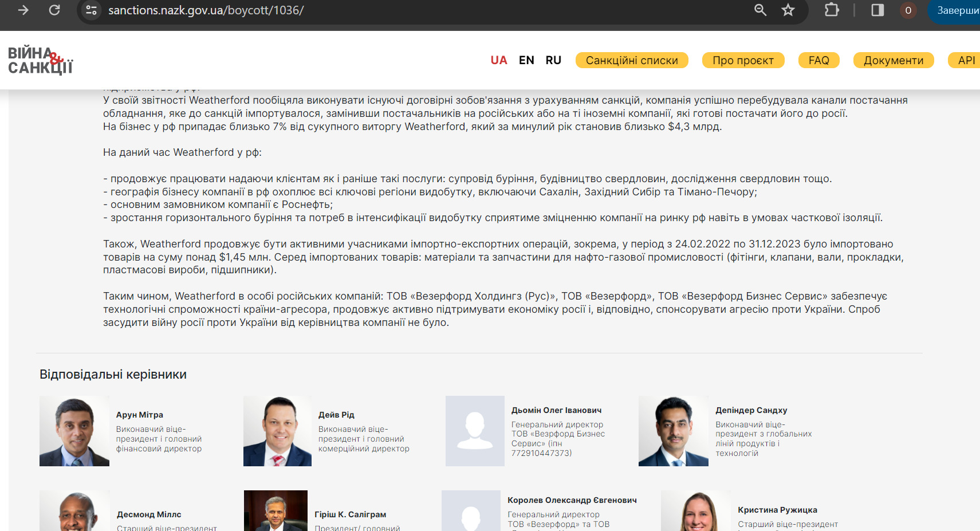Screen dimensions: 980x531
Task: Click Королев Олександр Євгенович placeholder avatar
Action: pos(471,511)
